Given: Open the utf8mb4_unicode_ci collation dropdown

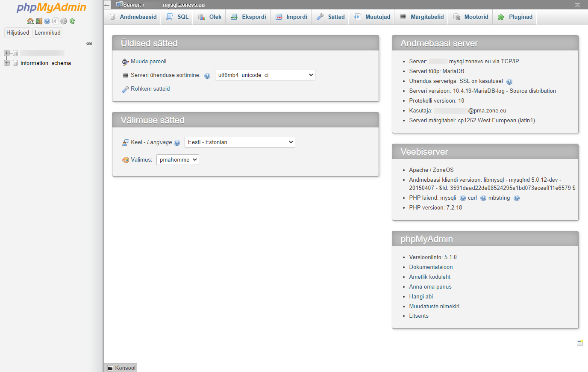Looking at the screenshot, I should (265, 75).
